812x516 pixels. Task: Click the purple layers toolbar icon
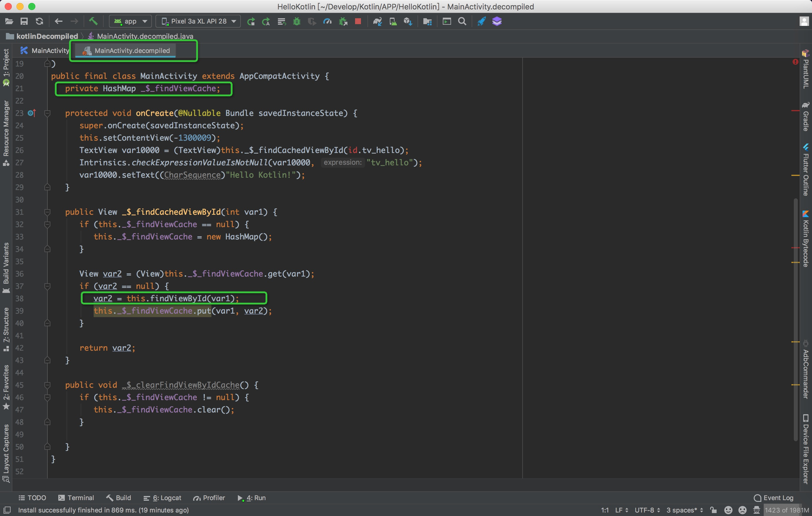[x=497, y=21]
